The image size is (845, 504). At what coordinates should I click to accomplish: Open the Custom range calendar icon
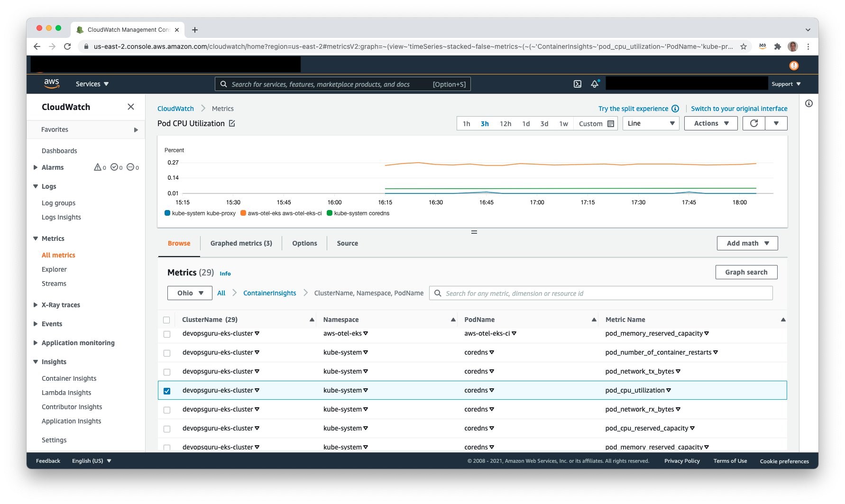[611, 124]
